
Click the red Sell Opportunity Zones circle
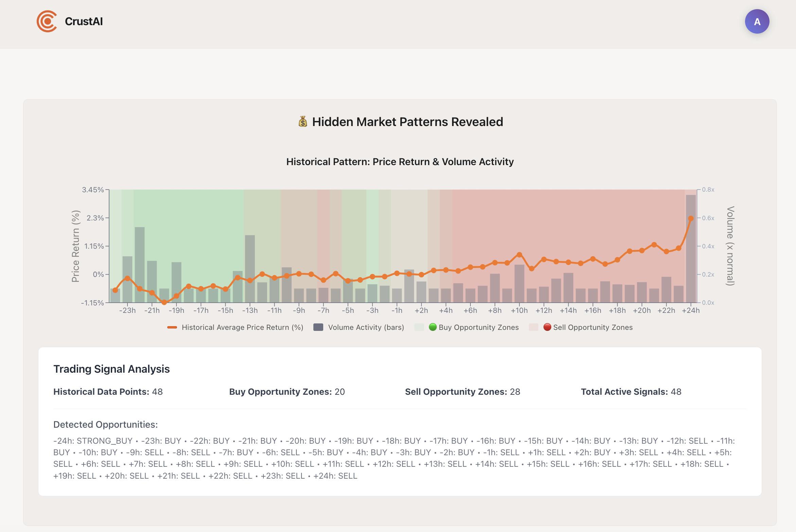click(547, 327)
